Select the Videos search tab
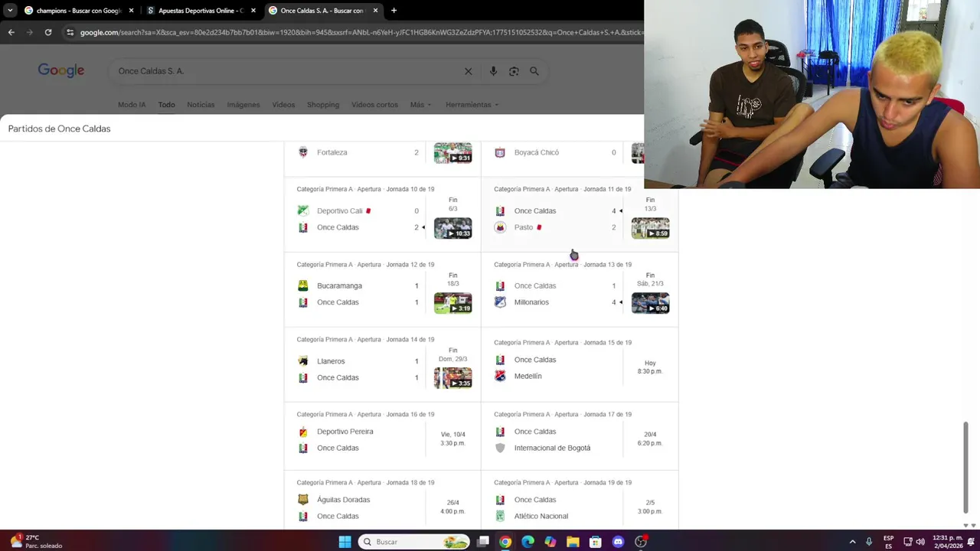Image resolution: width=980 pixels, height=551 pixels. (283, 105)
